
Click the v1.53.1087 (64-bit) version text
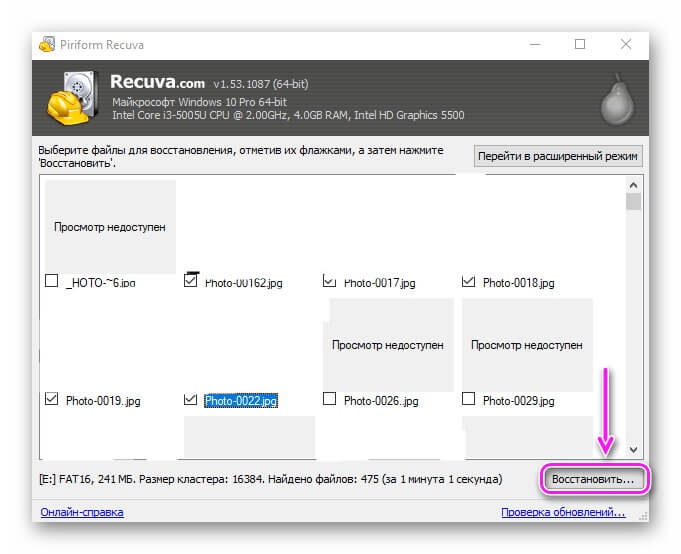pos(261,84)
